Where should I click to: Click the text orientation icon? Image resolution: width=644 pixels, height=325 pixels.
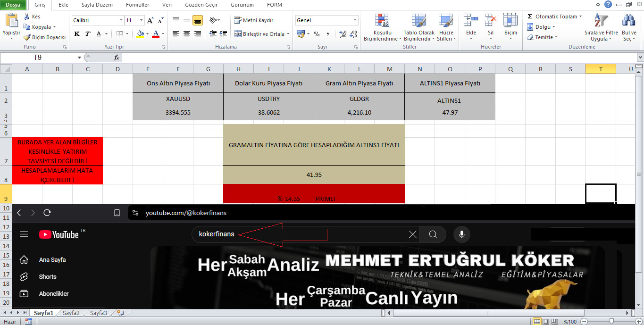click(x=213, y=20)
